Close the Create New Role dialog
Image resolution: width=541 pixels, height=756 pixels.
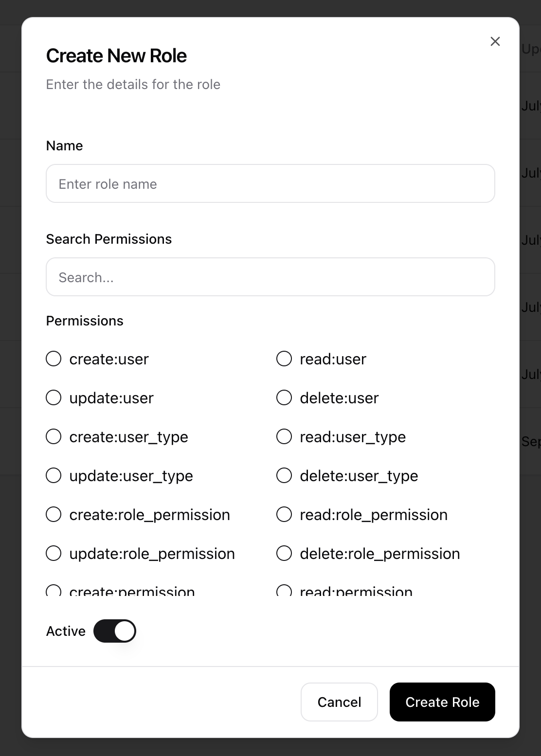[x=495, y=42]
